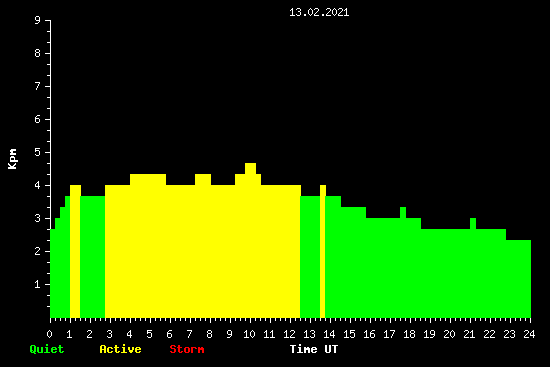Image resolution: width=550 pixels, height=367 pixels.
Task: Click the yellow Active legend label
Action: [x=120, y=349]
